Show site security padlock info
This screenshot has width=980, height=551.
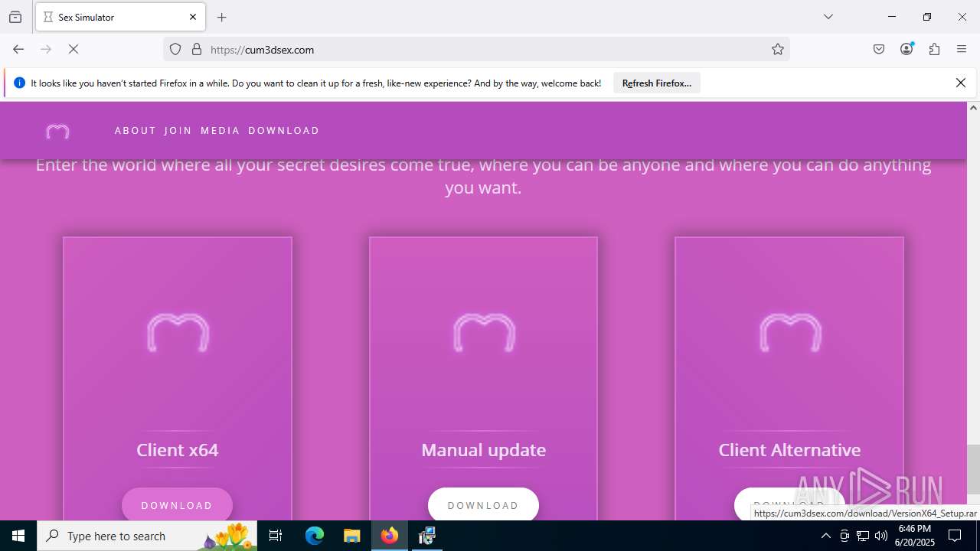click(x=197, y=49)
